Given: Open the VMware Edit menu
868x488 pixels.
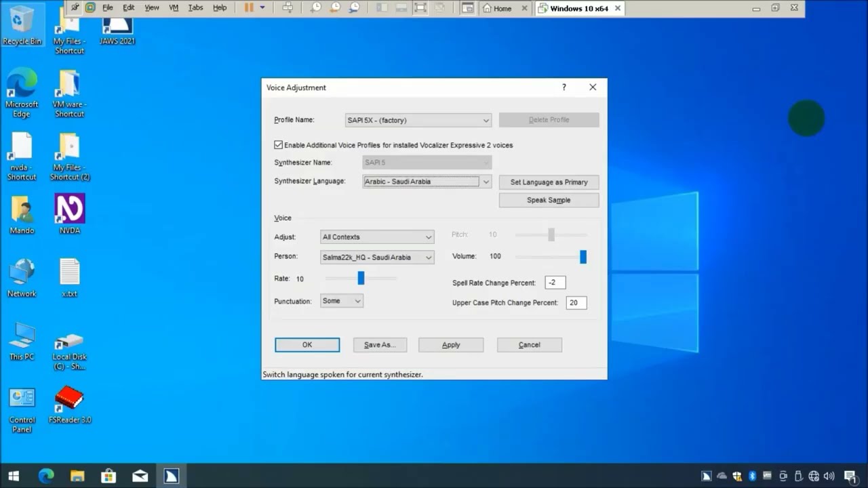Looking at the screenshot, I should pos(129,8).
